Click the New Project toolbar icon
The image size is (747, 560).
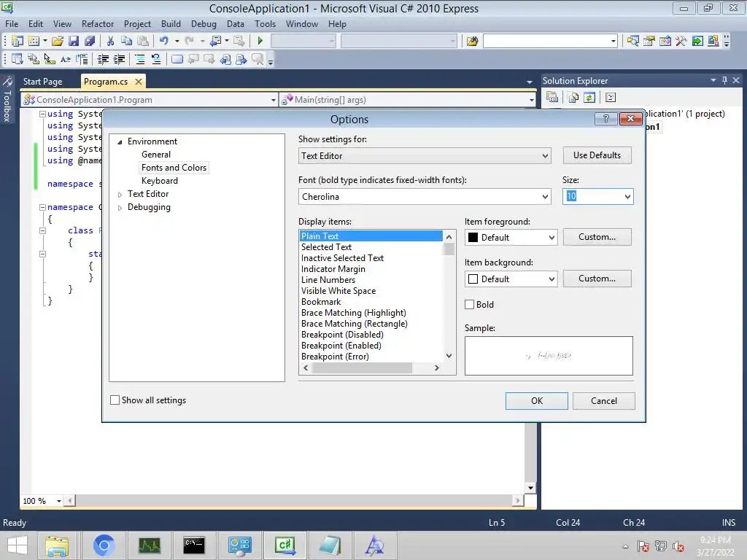tap(18, 41)
